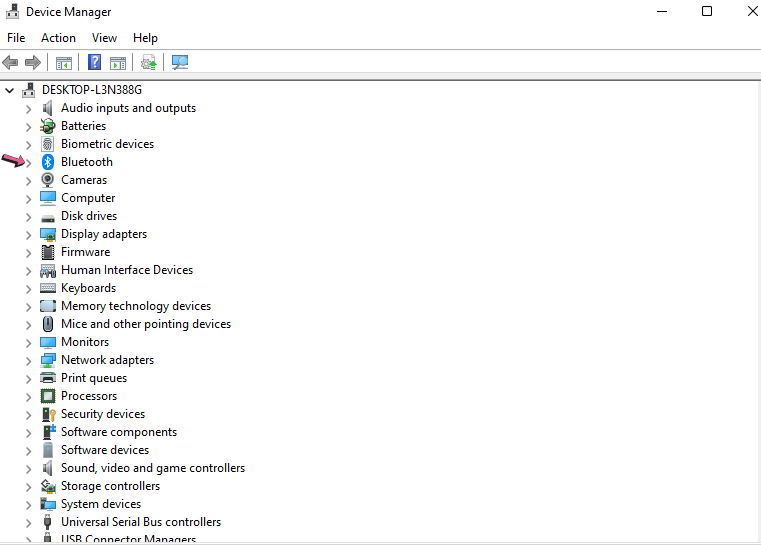The image size is (761, 545).
Task: Open the View menu
Action: [x=104, y=38]
